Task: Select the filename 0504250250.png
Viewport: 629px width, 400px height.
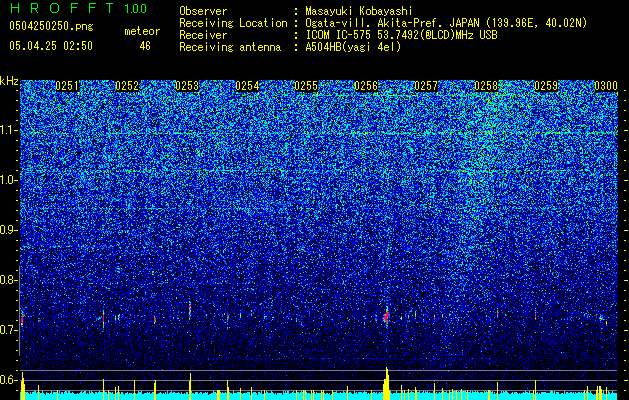Action: (51, 26)
